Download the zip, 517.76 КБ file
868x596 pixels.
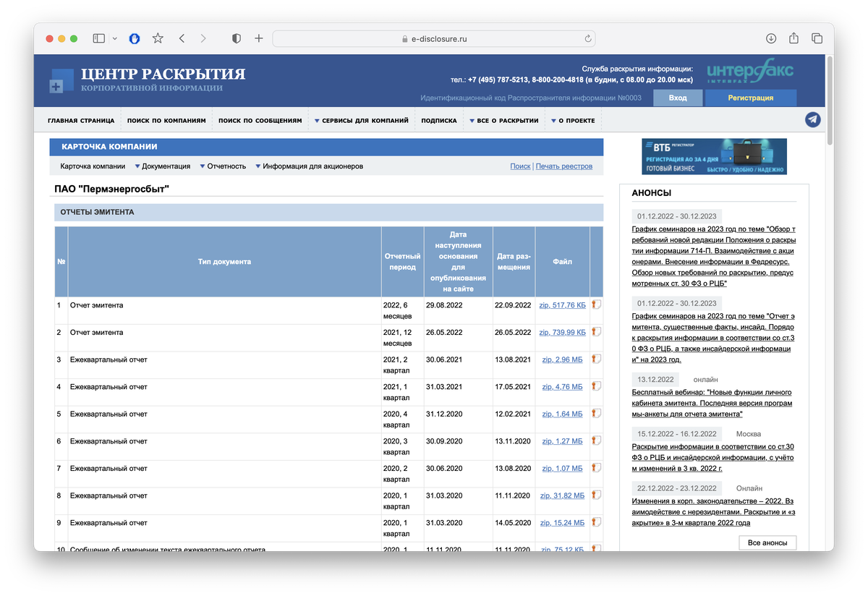coord(562,305)
